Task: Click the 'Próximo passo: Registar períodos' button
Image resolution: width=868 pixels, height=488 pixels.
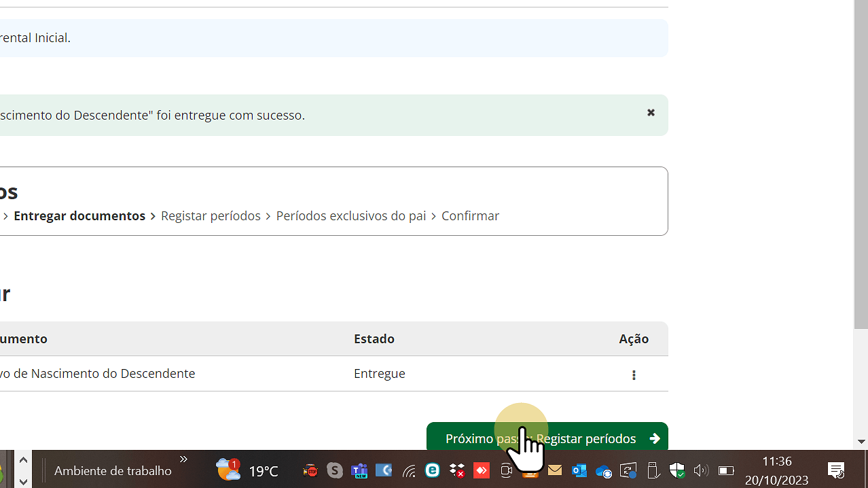Action: click(x=547, y=438)
